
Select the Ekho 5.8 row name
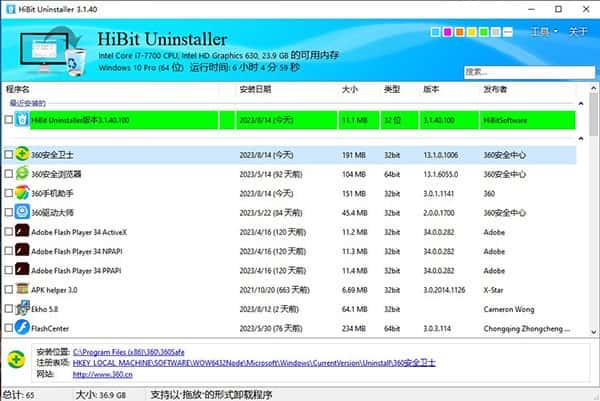point(44,309)
